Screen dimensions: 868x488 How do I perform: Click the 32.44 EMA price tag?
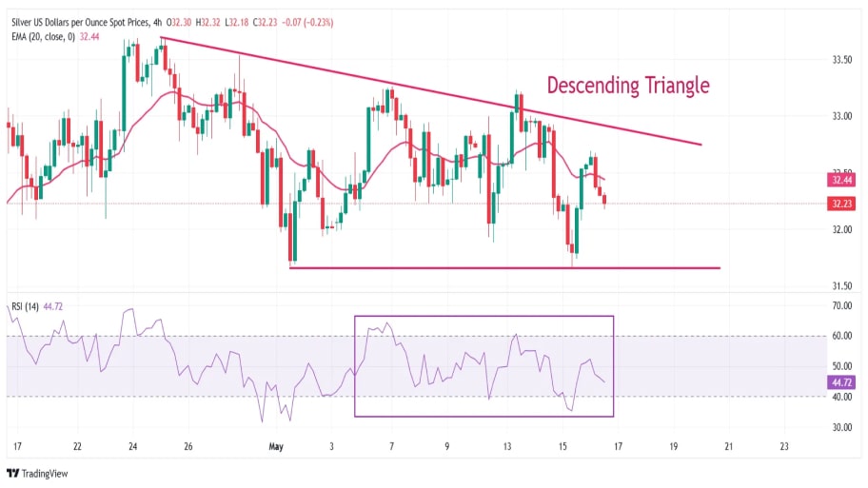pyautogui.click(x=841, y=180)
